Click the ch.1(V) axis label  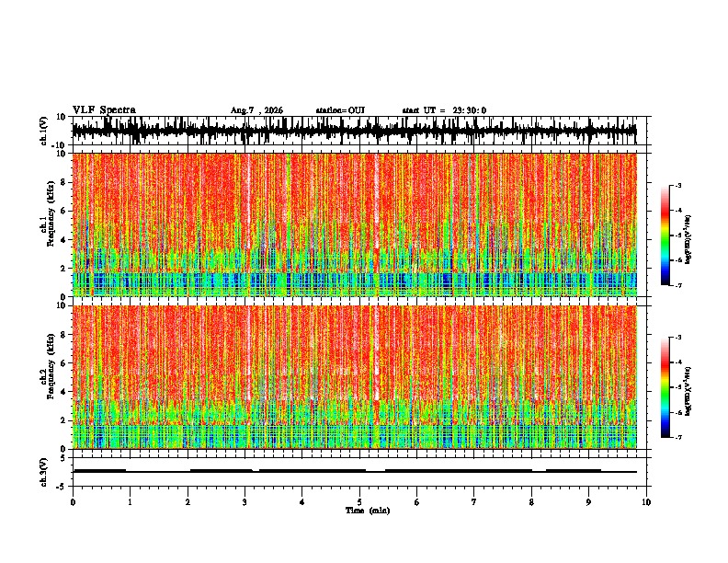pyautogui.click(x=44, y=131)
